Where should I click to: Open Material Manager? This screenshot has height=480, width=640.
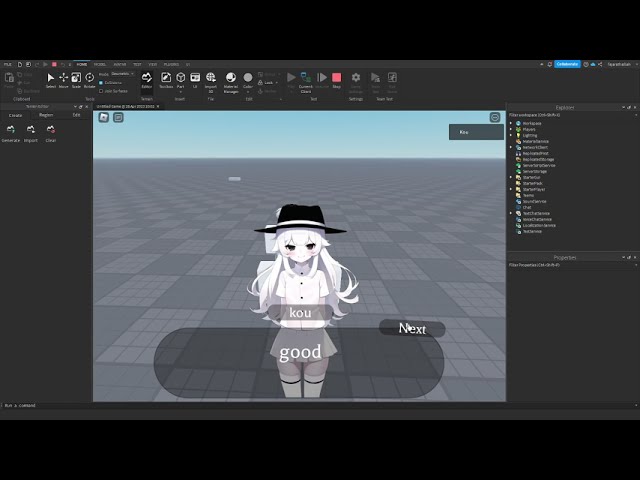point(231,79)
